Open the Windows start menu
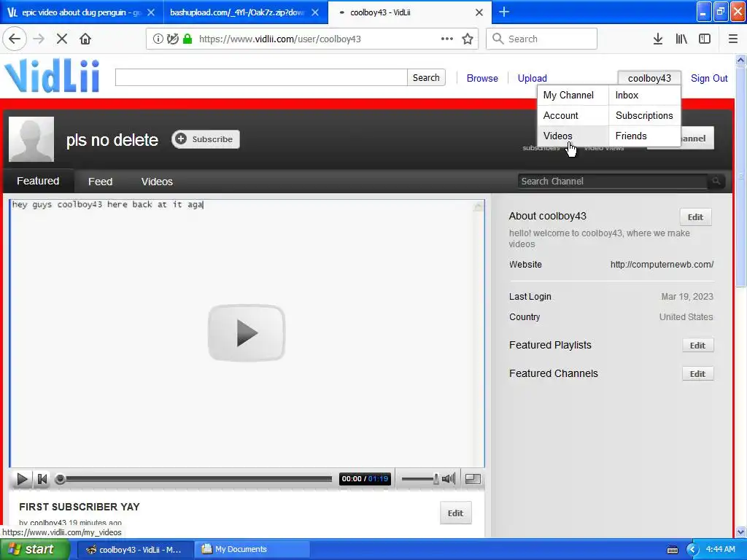747x560 pixels. pyautogui.click(x=34, y=549)
